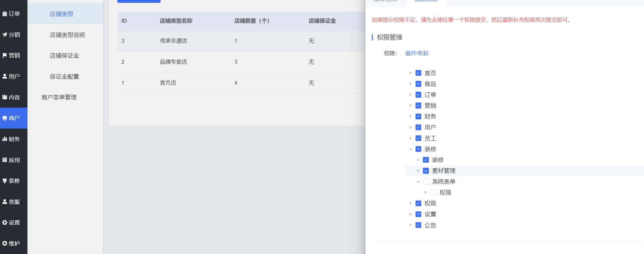This screenshot has height=254, width=644.
Task: Go to 商户菜单管理 menu item
Action: [x=59, y=97]
